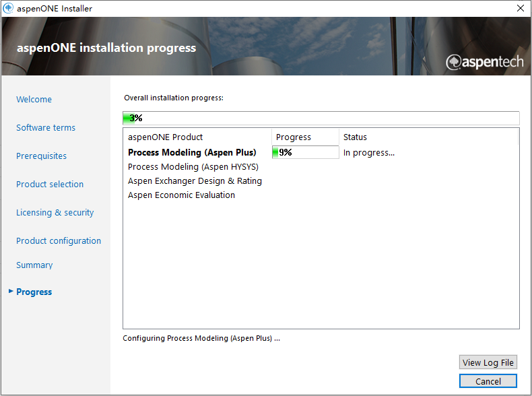The height and width of the screenshot is (396, 532).
Task: Open the Welcome step in sidebar
Action: pyautogui.click(x=34, y=100)
